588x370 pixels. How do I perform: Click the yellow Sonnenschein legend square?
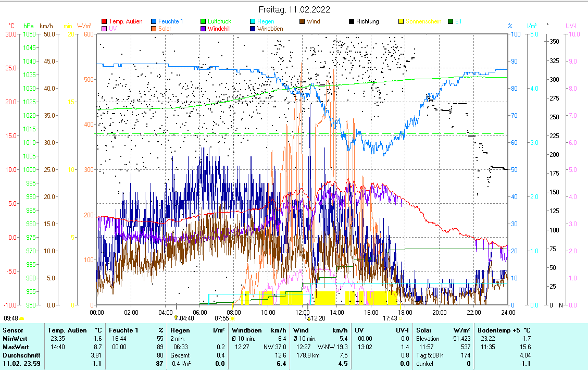click(x=401, y=22)
